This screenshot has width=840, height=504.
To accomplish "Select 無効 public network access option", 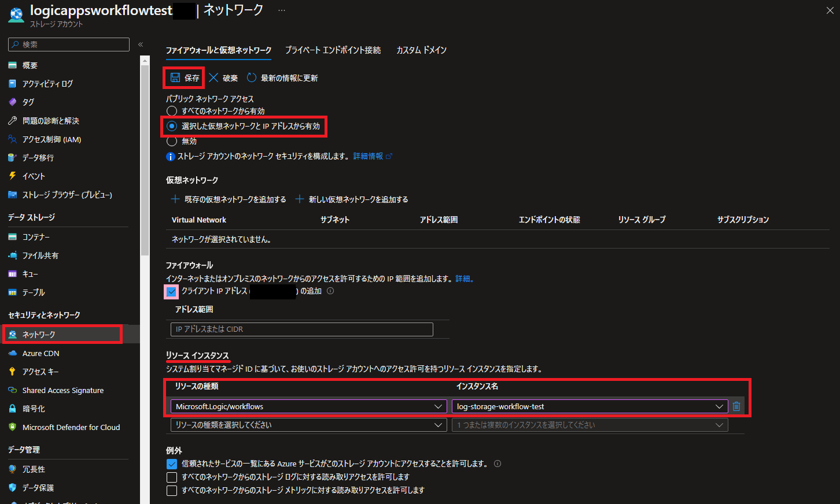I will 172,141.
